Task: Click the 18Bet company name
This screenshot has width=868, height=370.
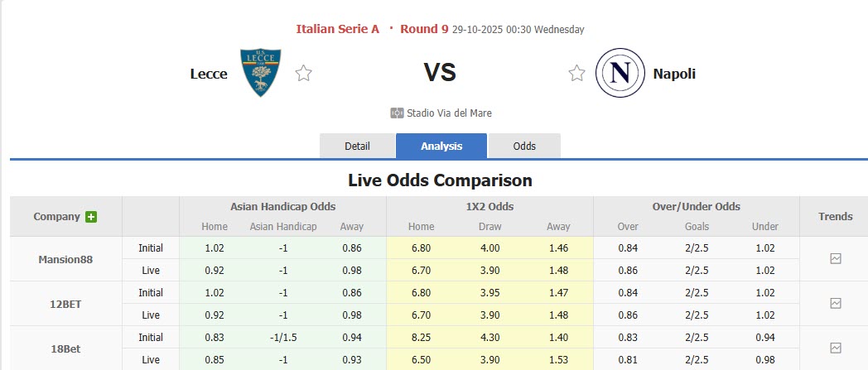Action: pos(65,348)
